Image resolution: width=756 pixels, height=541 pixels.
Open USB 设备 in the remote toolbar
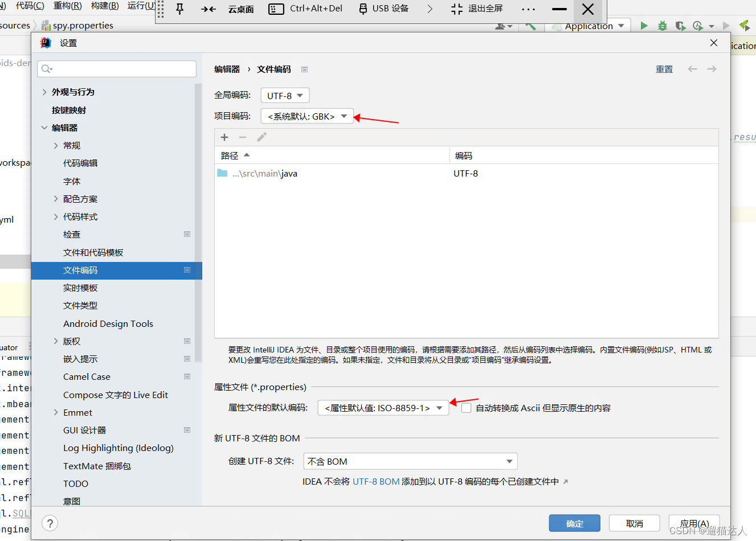384,9
